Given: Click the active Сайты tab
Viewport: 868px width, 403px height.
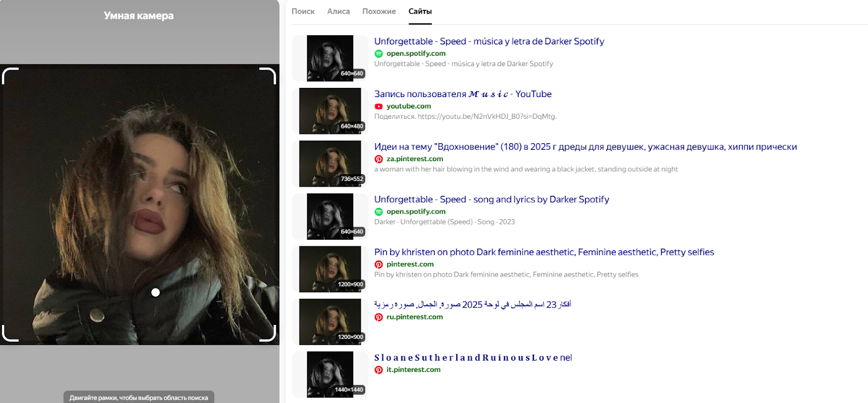Looking at the screenshot, I should (x=420, y=11).
